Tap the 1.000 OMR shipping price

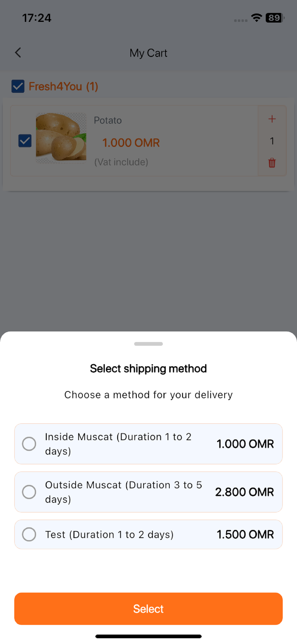click(x=245, y=444)
